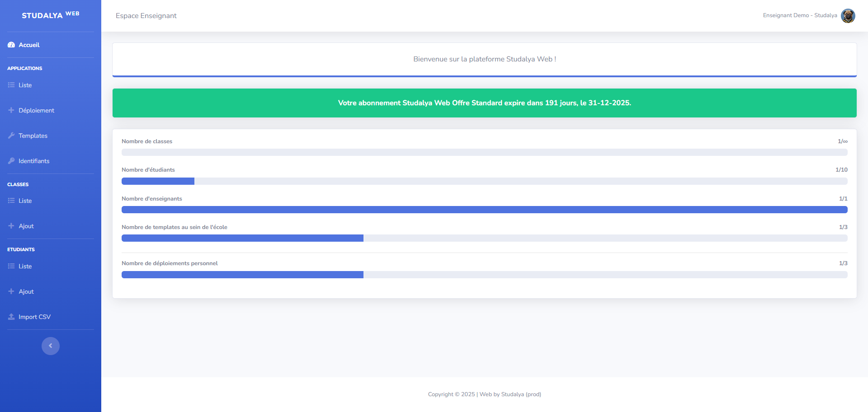Image resolution: width=868 pixels, height=412 pixels.
Task: Click the Studalya Web logo
Action: pos(51,15)
